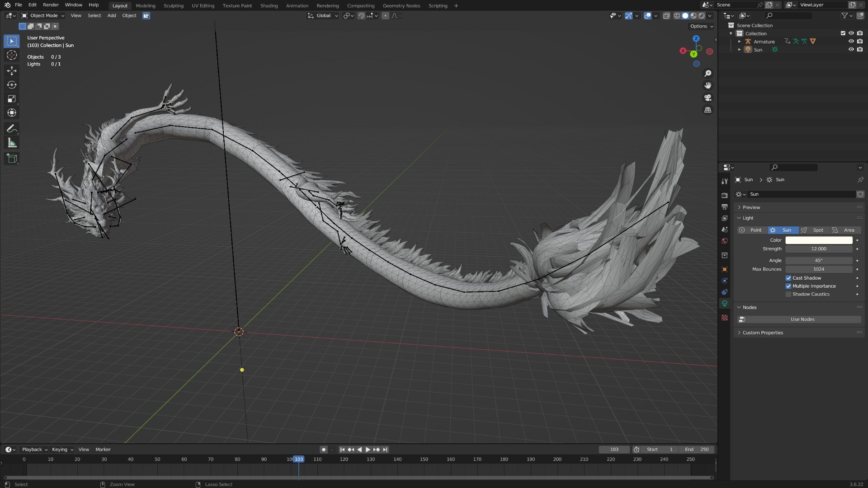Open the Object Mode dropdown
868x488 pixels.
[43, 16]
